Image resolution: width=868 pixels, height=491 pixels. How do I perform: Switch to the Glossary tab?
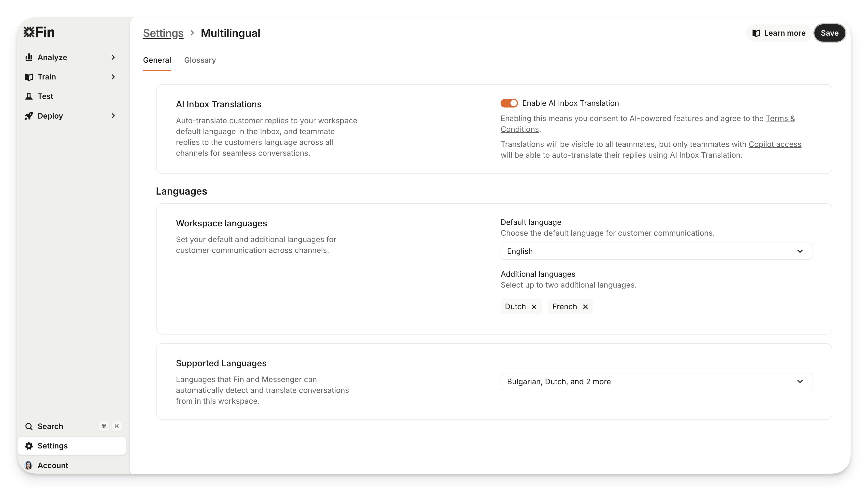coord(200,60)
